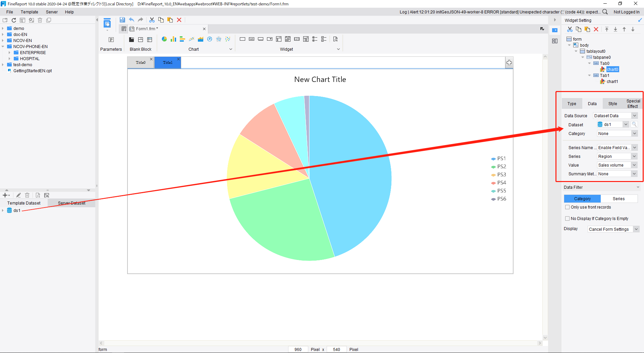Click move-to-top arrow in Widget Setting toolbar
Viewport: 644px width, 353px height.
click(607, 30)
